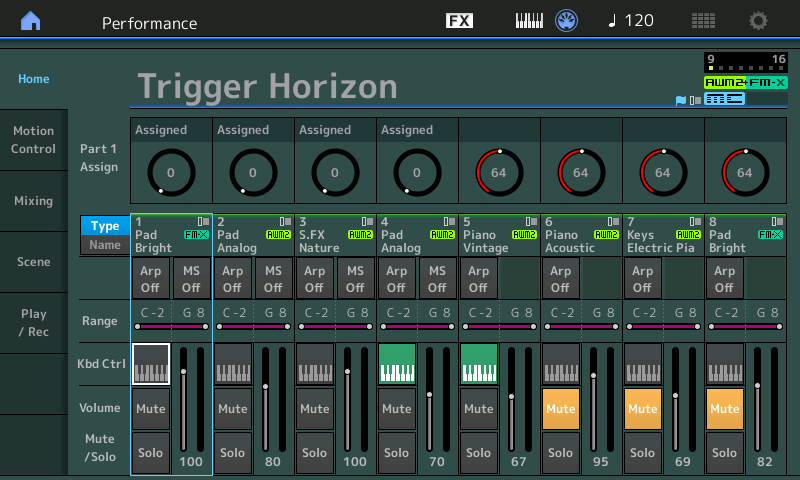The image size is (800, 480).
Task: Switch part display to Name
Action: pos(105,245)
